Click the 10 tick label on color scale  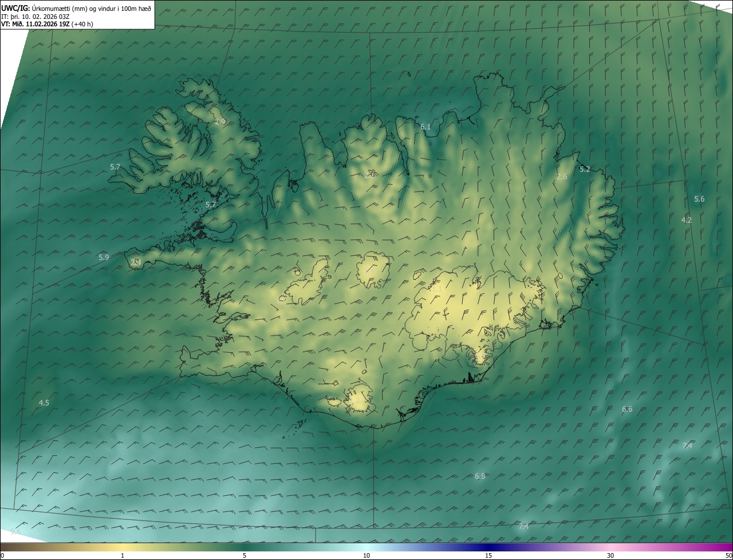366,555
